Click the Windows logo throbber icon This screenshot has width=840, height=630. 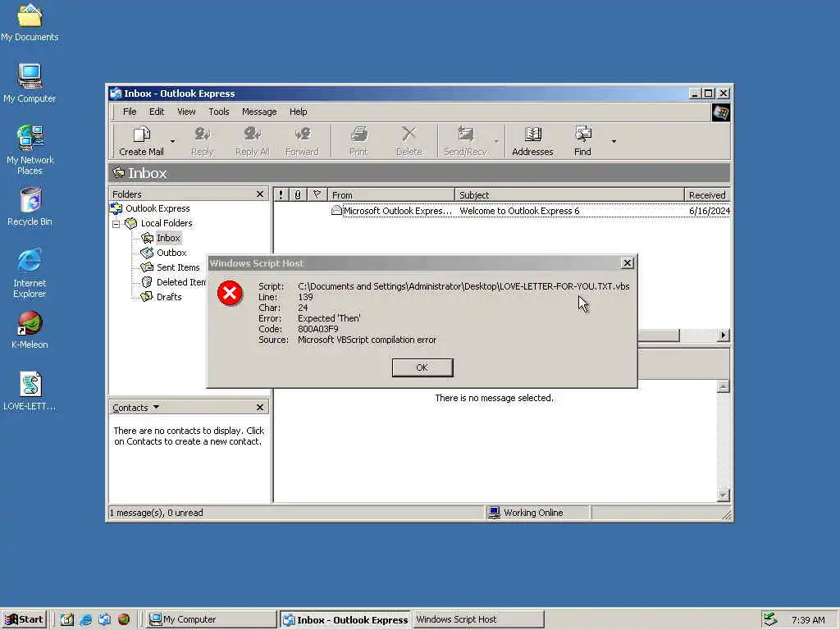[720, 112]
